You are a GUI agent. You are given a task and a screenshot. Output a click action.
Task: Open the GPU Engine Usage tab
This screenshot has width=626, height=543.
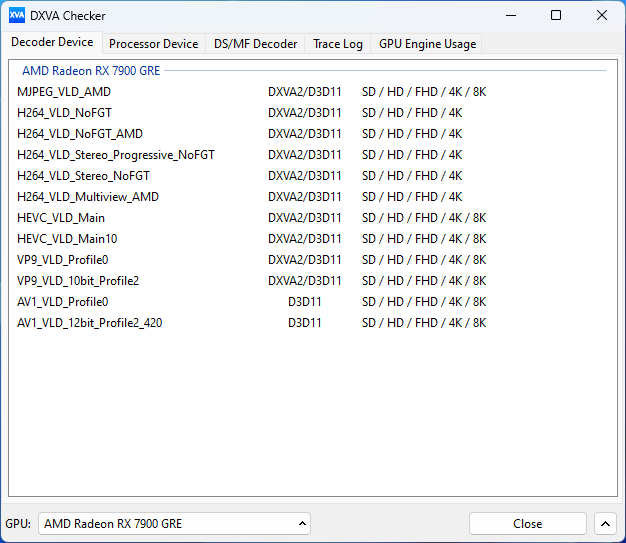pos(427,44)
